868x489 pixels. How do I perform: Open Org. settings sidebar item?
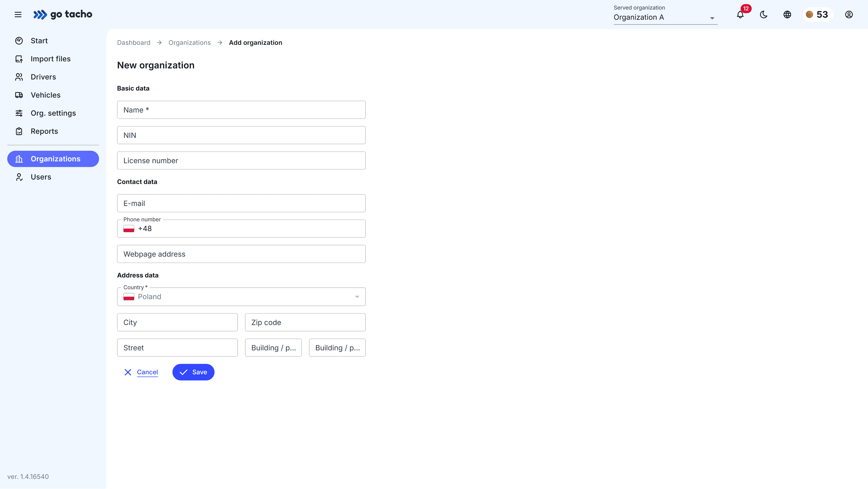53,113
